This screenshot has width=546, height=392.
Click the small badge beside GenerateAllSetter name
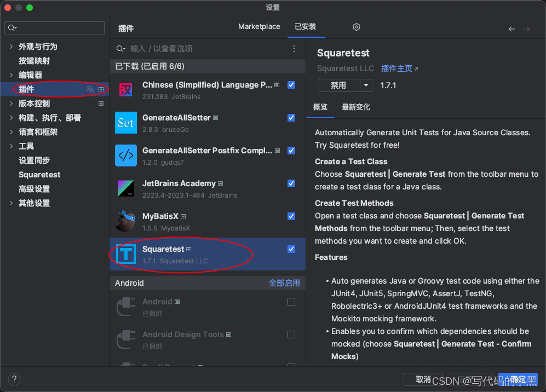point(216,118)
